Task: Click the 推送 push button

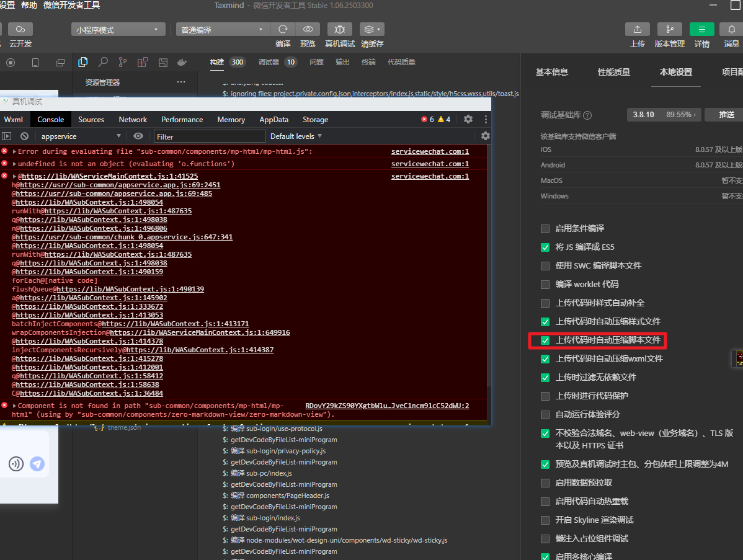Action: click(x=724, y=115)
